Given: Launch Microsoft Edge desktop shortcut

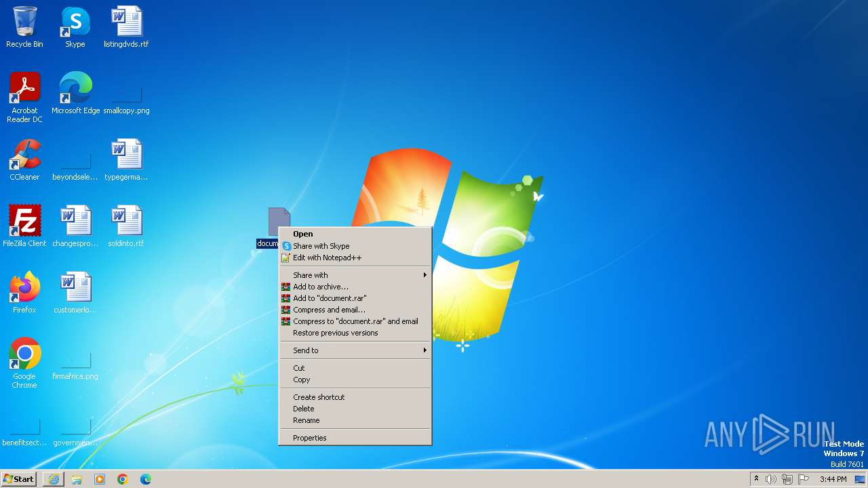Looking at the screenshot, I should coord(75,94).
